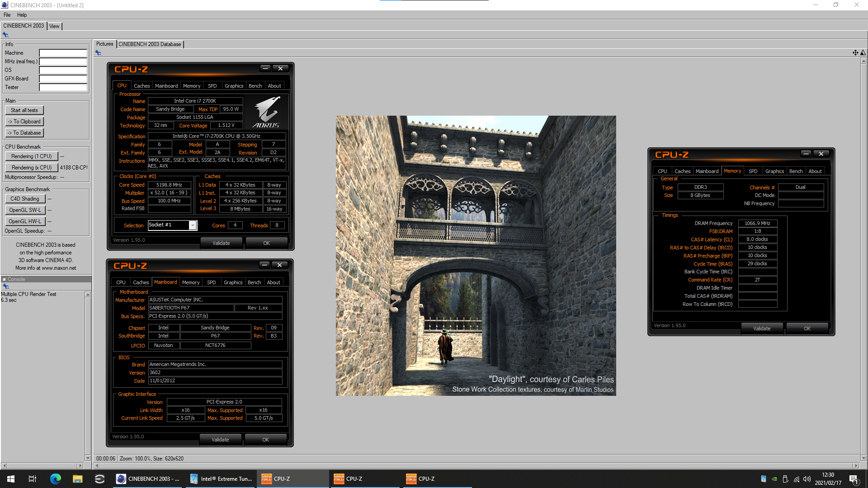Viewport: 868px width, 488px height.
Task: Click the picture view vertical scrollbar down arrow
Action: click(x=863, y=458)
